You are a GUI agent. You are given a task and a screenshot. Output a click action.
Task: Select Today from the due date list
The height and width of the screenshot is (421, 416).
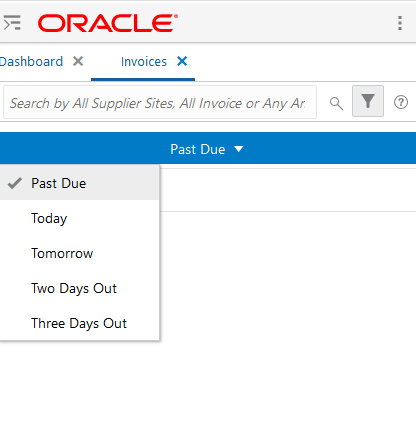[79, 218]
